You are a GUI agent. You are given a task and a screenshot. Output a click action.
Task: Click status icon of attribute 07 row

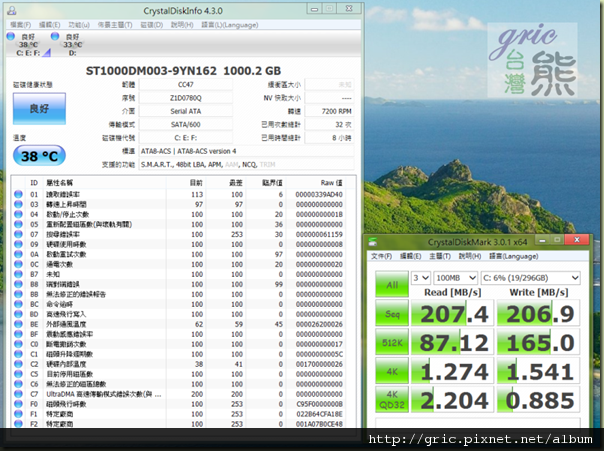pyautogui.click(x=18, y=234)
